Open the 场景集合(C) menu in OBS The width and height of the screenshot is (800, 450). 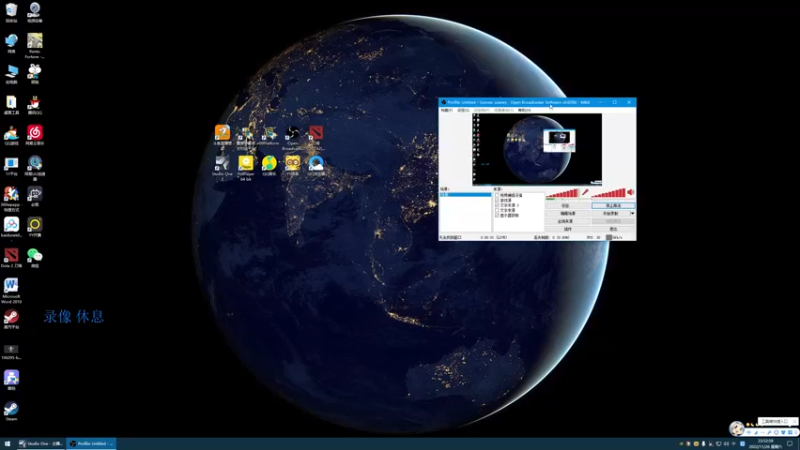pos(504,110)
